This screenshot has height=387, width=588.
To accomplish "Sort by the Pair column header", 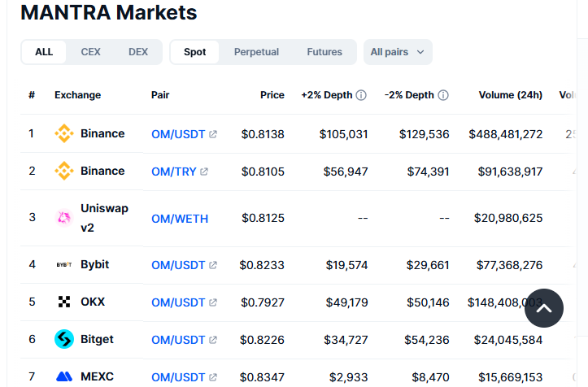I will point(160,95).
